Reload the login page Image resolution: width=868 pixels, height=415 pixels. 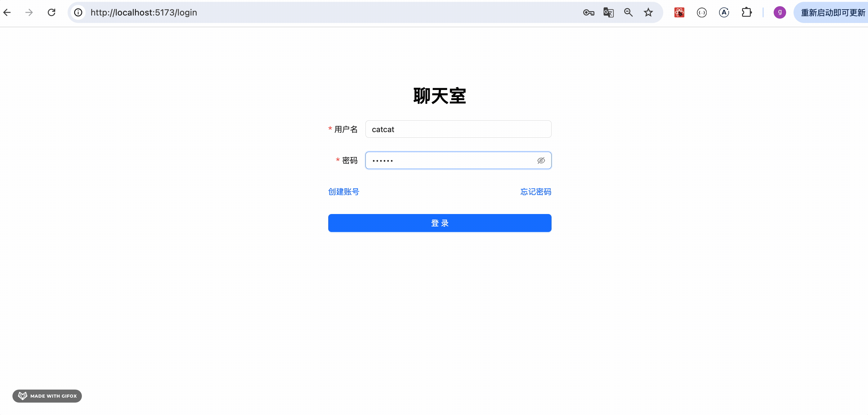[51, 12]
